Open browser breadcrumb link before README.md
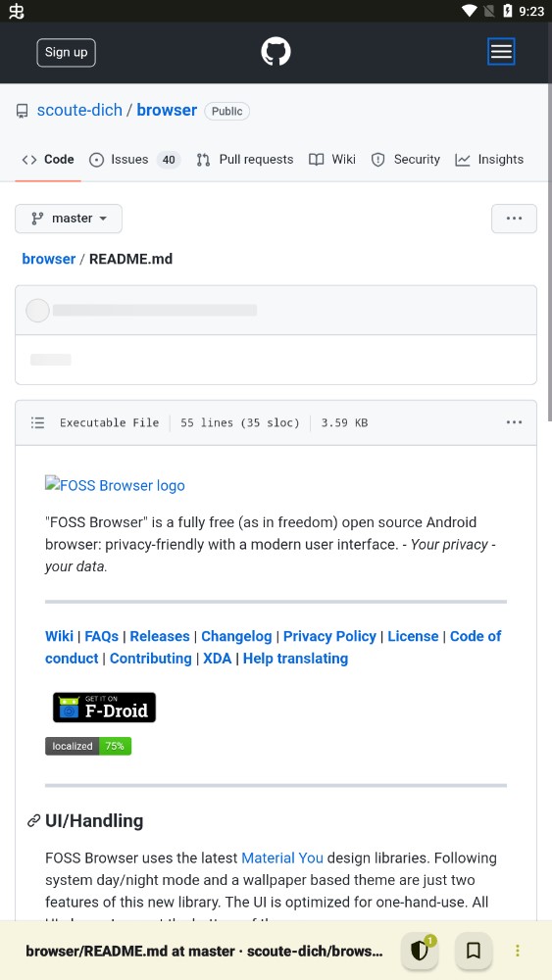Viewport: 552px width, 980px height. point(49,259)
